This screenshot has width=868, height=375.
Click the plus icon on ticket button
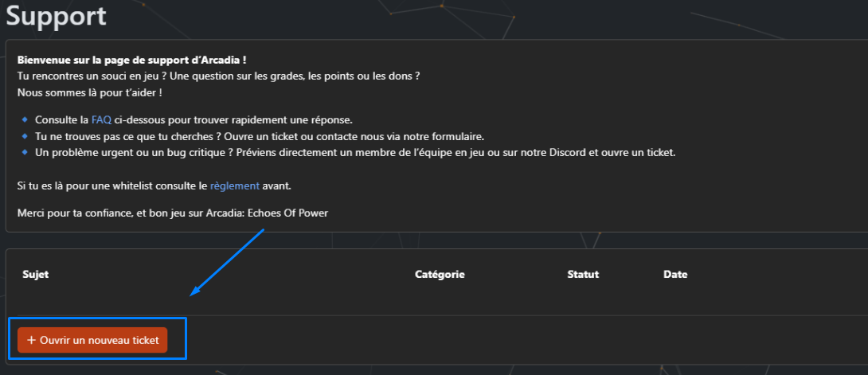(x=32, y=340)
